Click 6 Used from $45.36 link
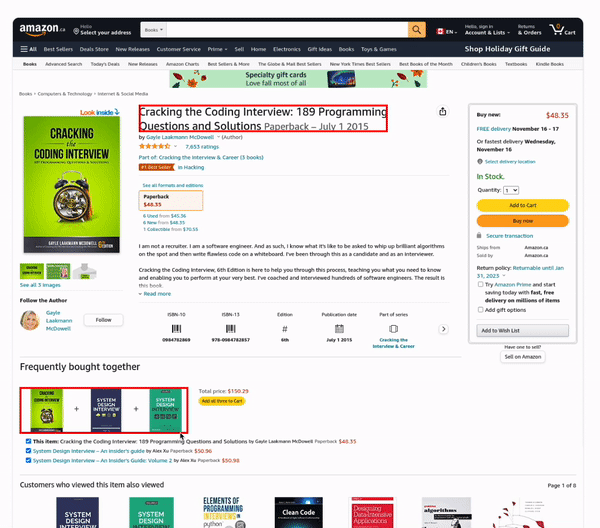The image size is (600, 528). [165, 216]
